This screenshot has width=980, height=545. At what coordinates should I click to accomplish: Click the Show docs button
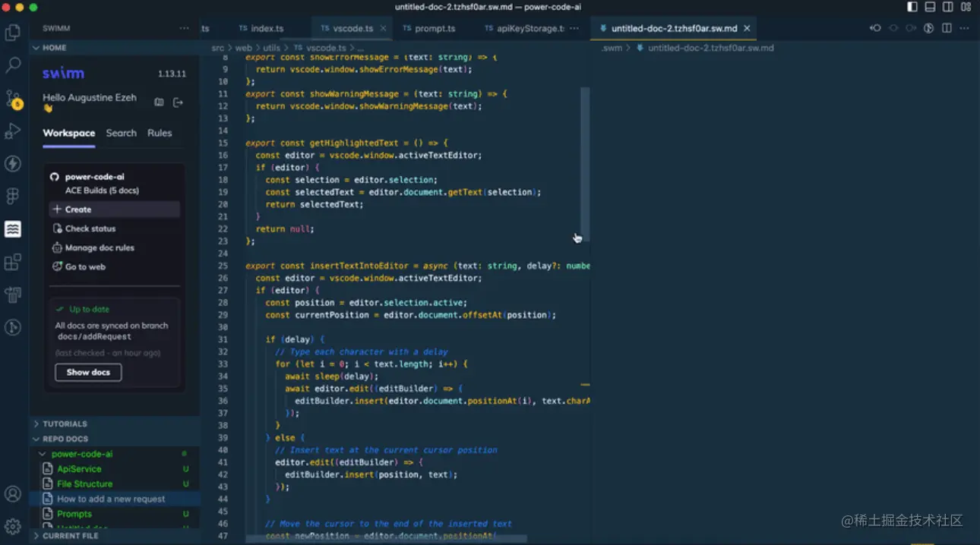click(88, 373)
